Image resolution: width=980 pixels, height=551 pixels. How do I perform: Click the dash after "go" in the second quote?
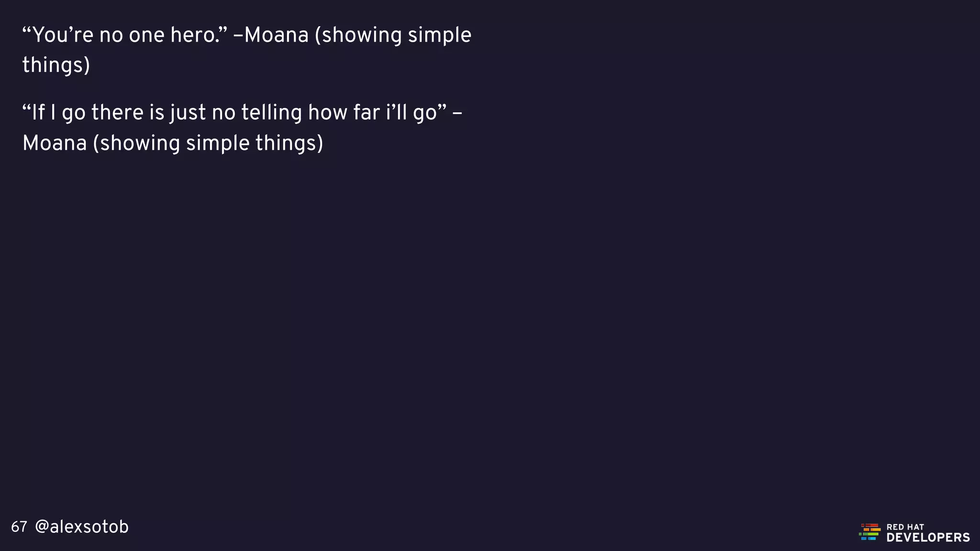(x=457, y=115)
